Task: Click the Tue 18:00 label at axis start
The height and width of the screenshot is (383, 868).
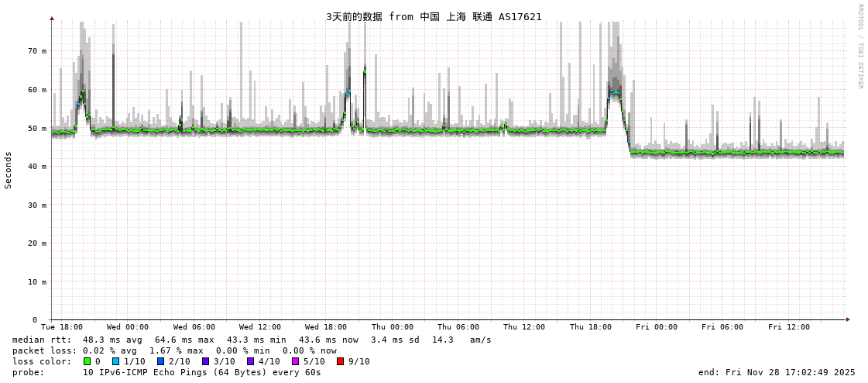Action: 62,327
